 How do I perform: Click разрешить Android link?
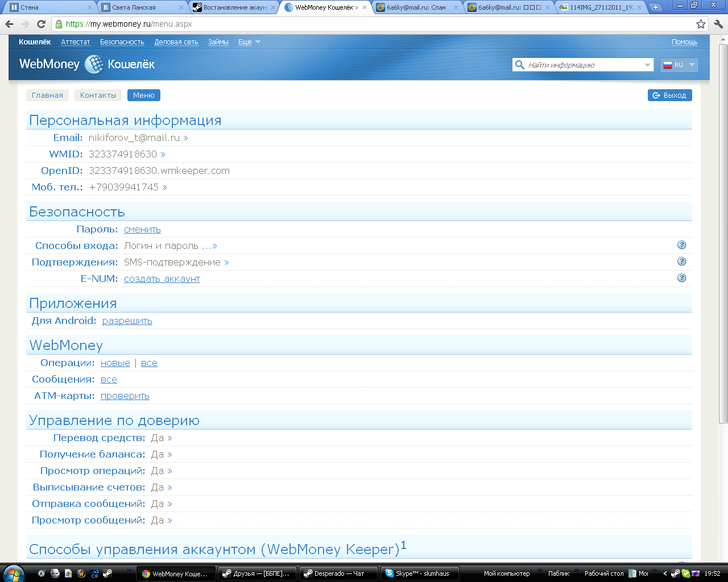[127, 321]
